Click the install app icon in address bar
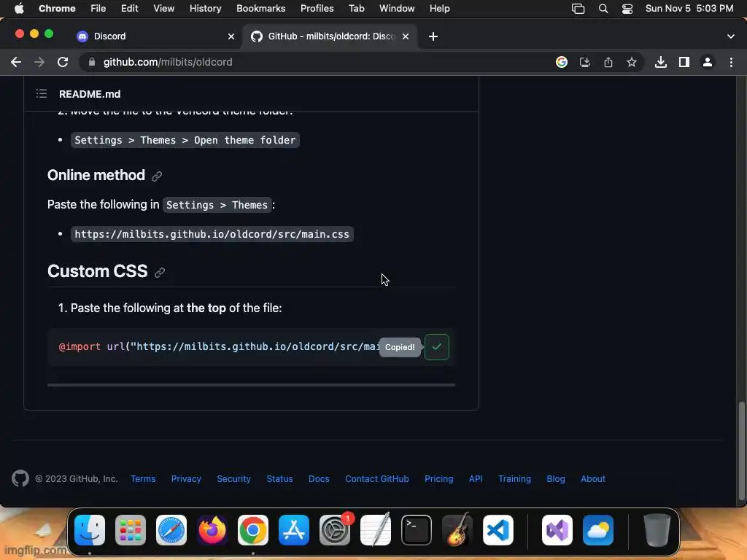 [585, 62]
